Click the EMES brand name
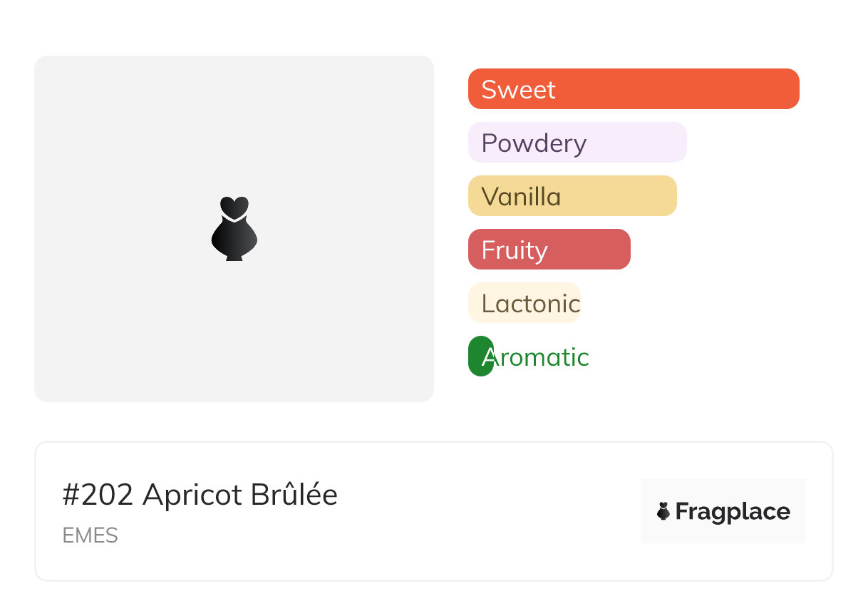The height and width of the screenshot is (616, 868). point(90,535)
